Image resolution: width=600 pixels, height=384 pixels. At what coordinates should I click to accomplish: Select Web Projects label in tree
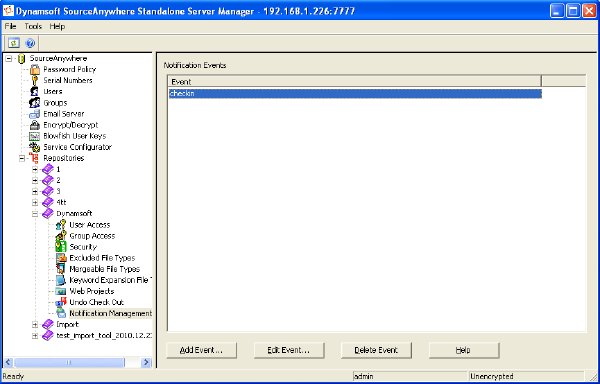pos(92,291)
